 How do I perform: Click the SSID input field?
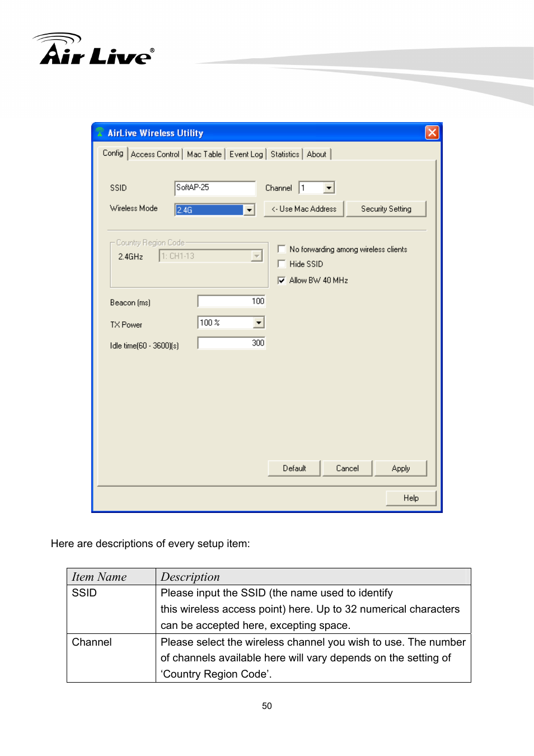pos(215,188)
